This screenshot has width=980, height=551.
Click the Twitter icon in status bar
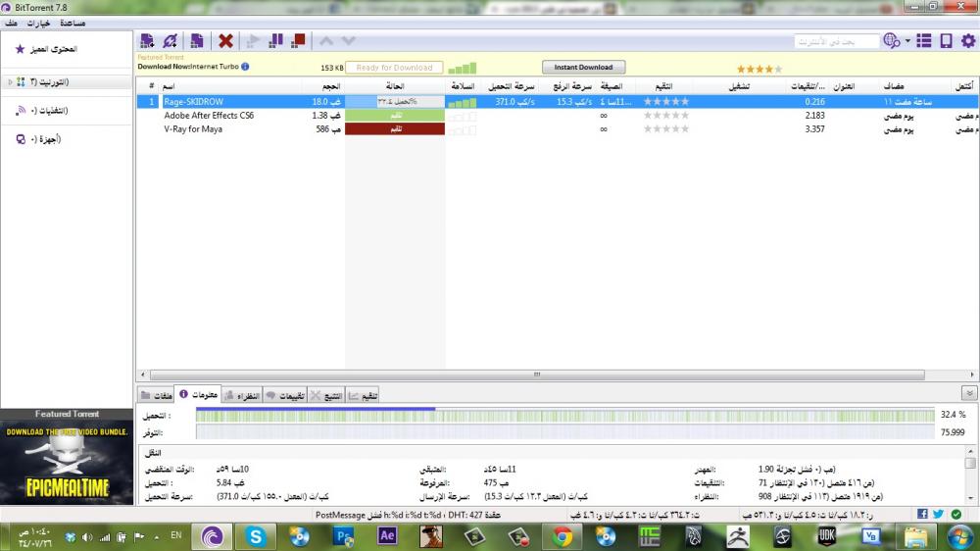[939, 514]
